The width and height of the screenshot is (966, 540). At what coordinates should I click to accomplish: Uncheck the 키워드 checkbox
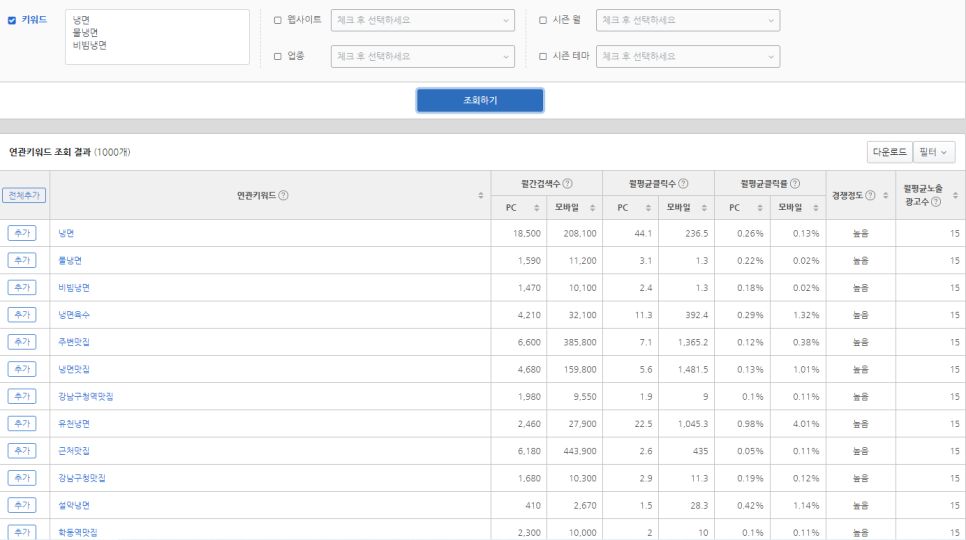pyautogui.click(x=12, y=20)
